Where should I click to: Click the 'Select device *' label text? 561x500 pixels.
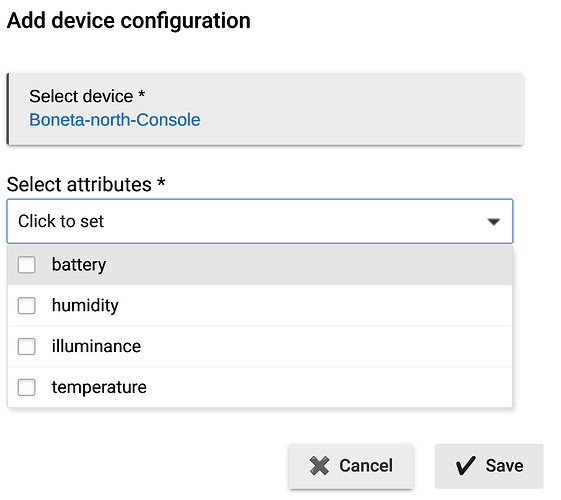pyautogui.click(x=87, y=96)
